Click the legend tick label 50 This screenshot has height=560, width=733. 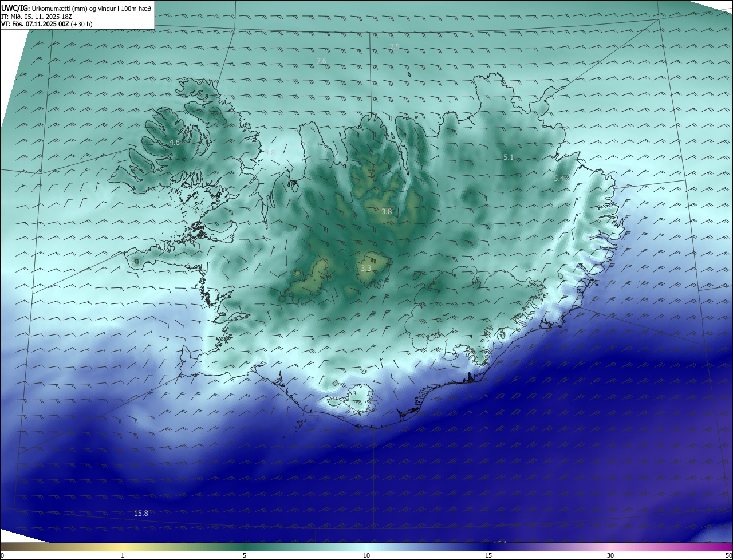pyautogui.click(x=728, y=555)
